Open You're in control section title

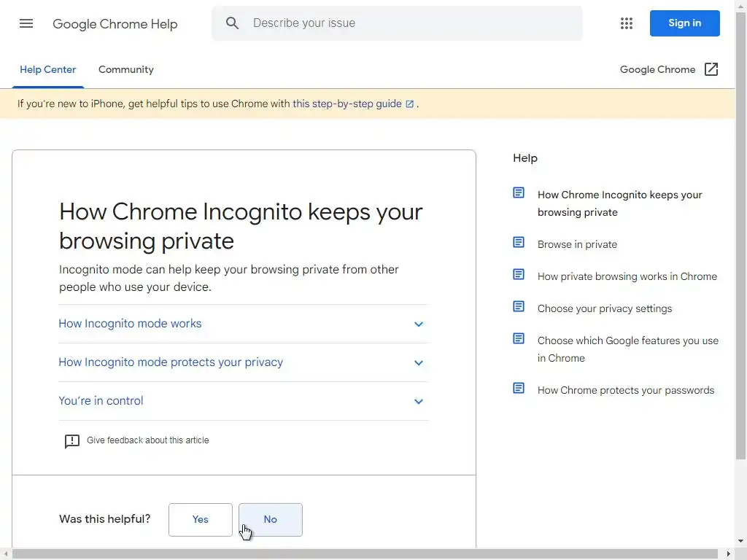101,400
